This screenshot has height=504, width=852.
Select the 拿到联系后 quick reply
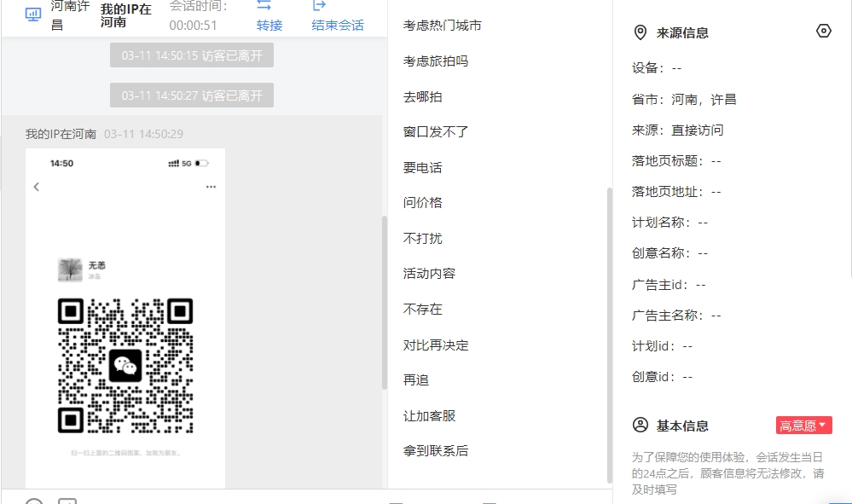pos(436,451)
